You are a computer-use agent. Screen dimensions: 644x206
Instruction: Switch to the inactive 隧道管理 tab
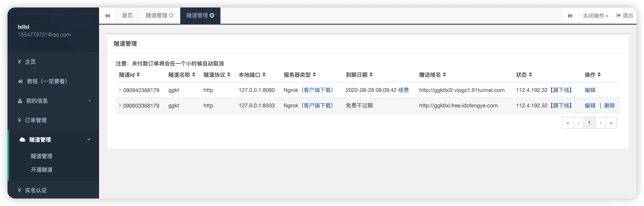[157, 15]
